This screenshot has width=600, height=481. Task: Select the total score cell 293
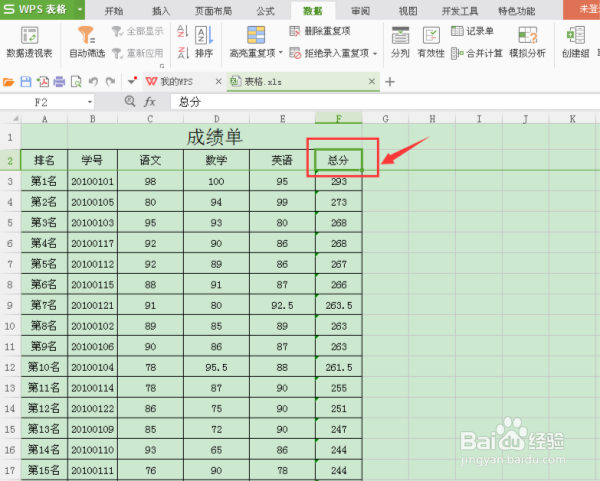(x=339, y=181)
